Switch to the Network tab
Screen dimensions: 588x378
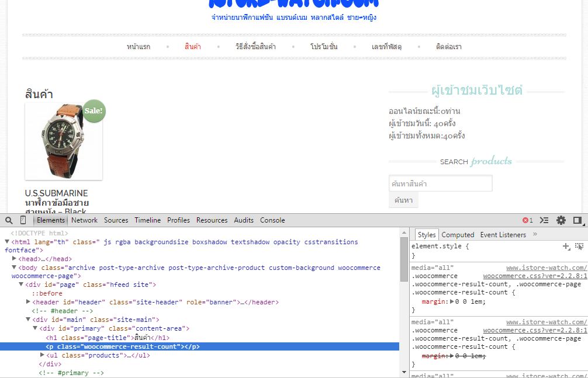coord(84,220)
